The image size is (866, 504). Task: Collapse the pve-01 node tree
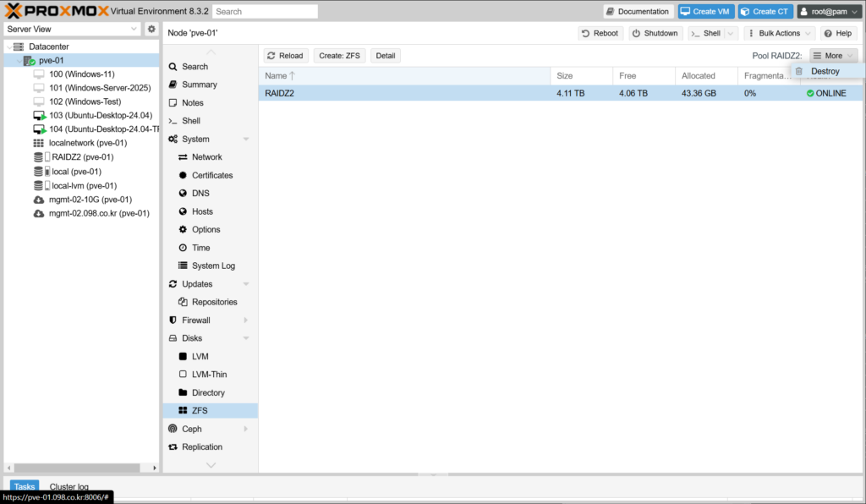pyautogui.click(x=19, y=61)
